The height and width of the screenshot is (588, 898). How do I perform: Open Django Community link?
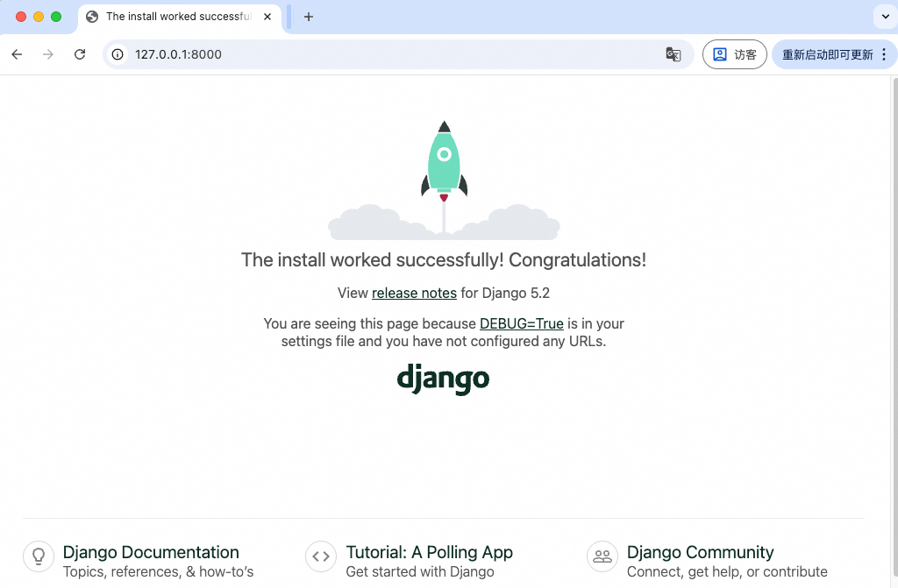(x=700, y=552)
